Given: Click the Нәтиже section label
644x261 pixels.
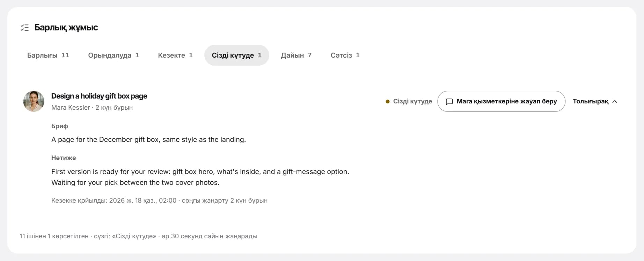Looking at the screenshot, I should click(64, 158).
